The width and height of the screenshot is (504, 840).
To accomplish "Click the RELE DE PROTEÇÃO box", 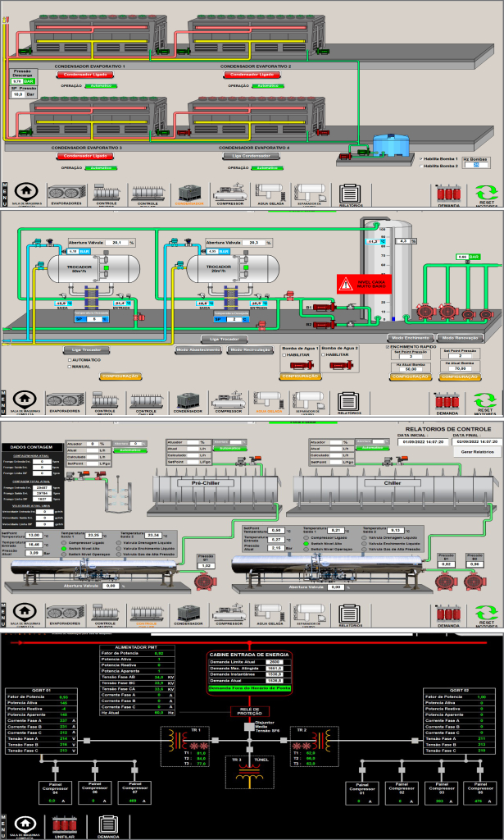I will click(x=249, y=711).
